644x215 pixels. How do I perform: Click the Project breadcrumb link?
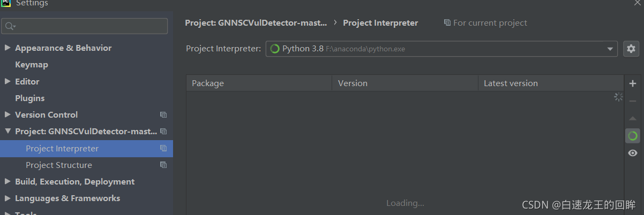click(x=256, y=23)
